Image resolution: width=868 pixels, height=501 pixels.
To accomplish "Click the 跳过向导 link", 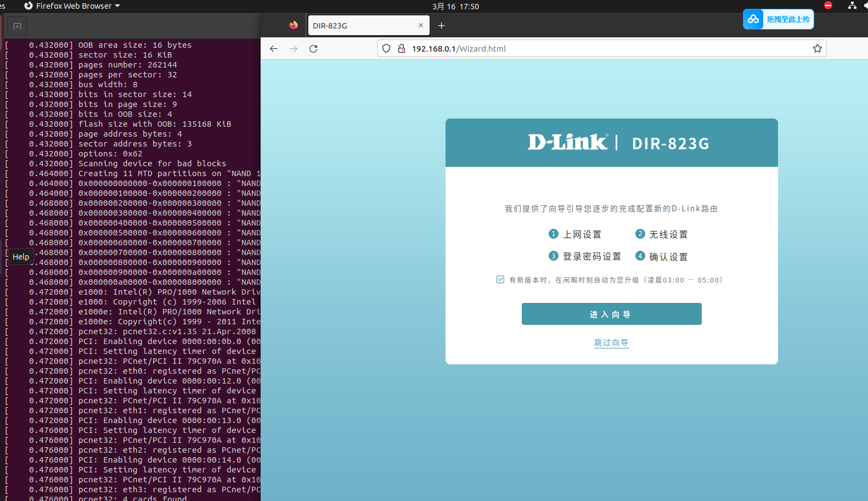I will (x=611, y=342).
